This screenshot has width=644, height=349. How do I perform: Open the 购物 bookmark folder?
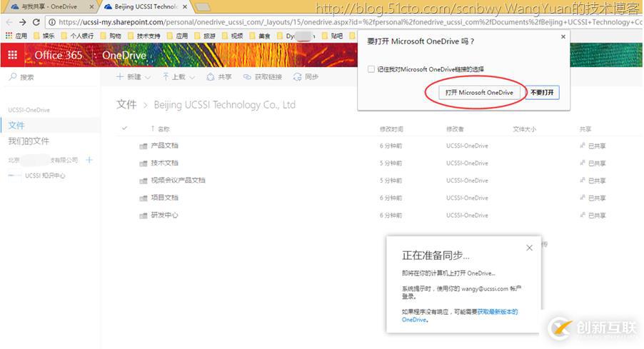tap(111, 36)
